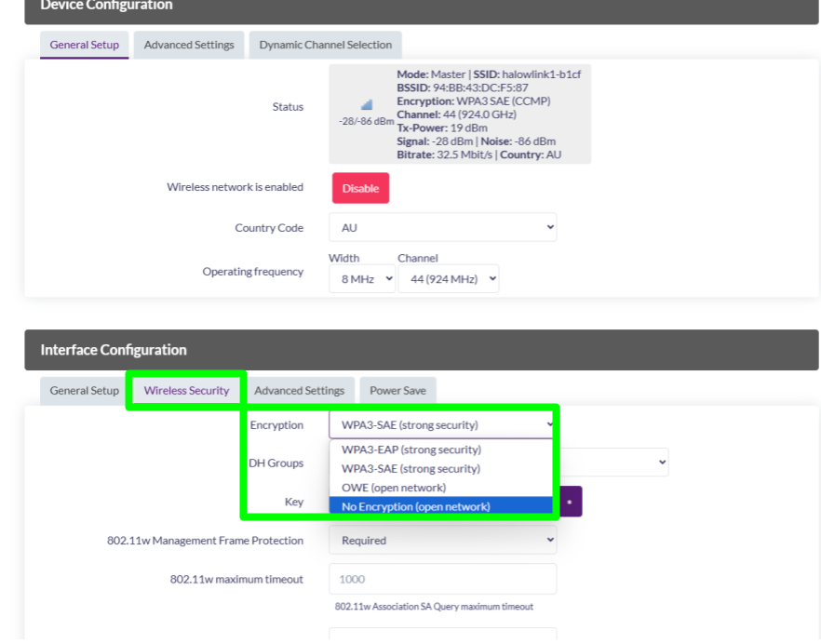Open Dynamic Channel Selection tab
This screenshot has width=821, height=644.
tap(325, 45)
